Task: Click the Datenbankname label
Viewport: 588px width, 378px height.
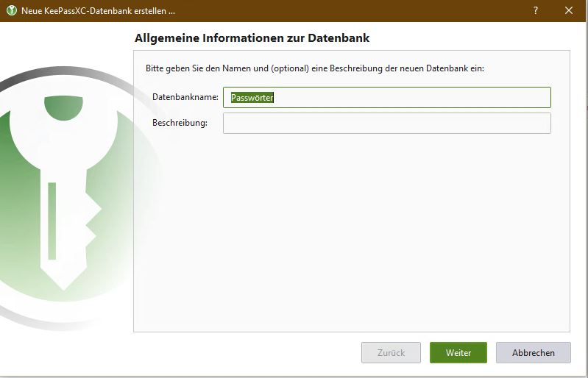Action: [185, 97]
